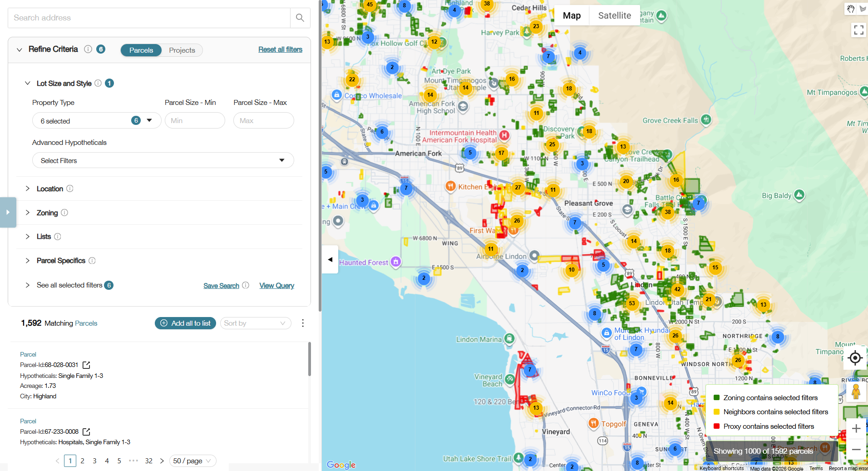Show the Lists info icon
Image resolution: width=868 pixels, height=471 pixels.
pyautogui.click(x=58, y=237)
